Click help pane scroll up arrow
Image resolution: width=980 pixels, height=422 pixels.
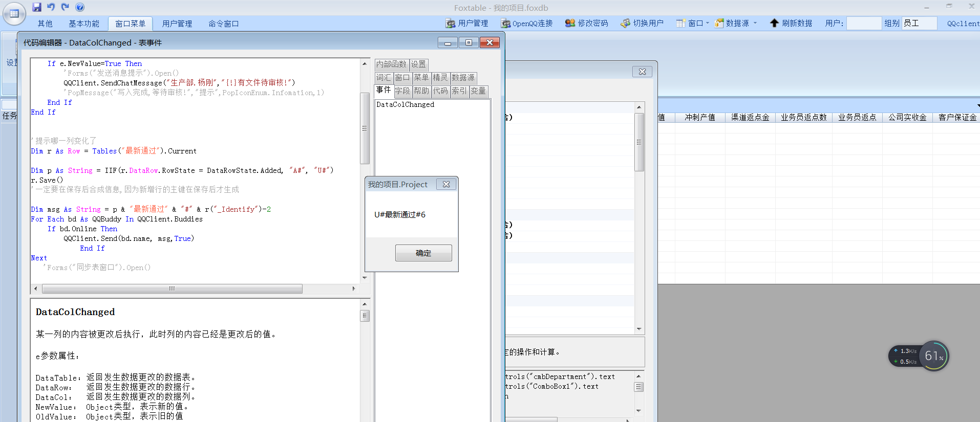click(x=365, y=304)
